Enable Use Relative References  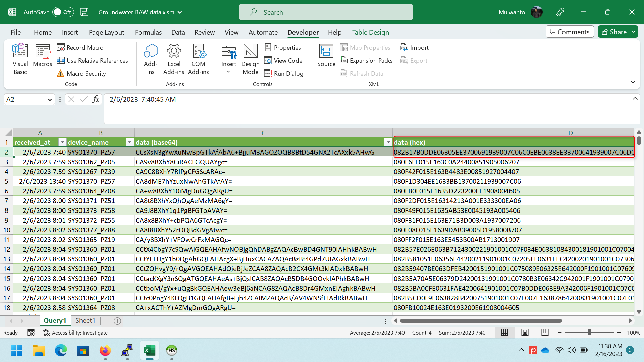click(93, 60)
